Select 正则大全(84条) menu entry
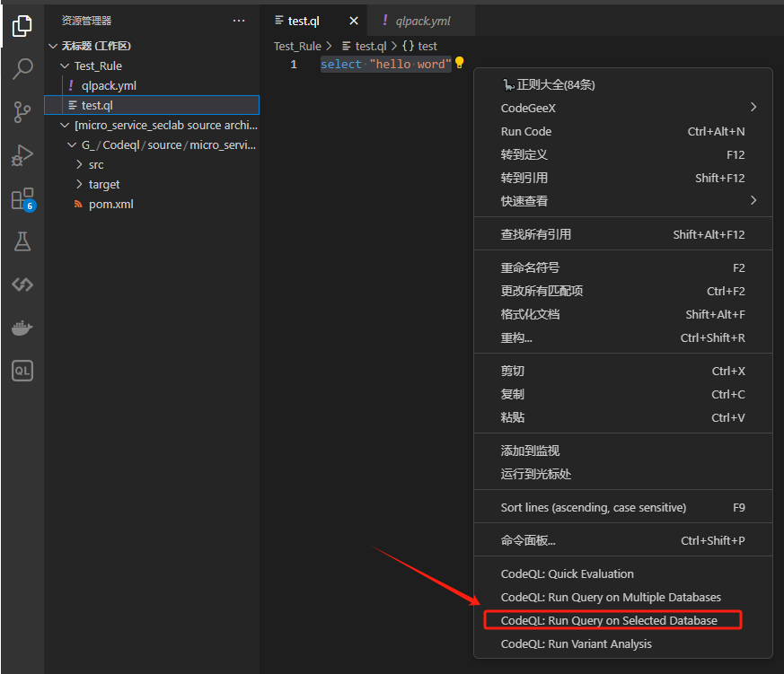This screenshot has width=784, height=674. tap(623, 84)
